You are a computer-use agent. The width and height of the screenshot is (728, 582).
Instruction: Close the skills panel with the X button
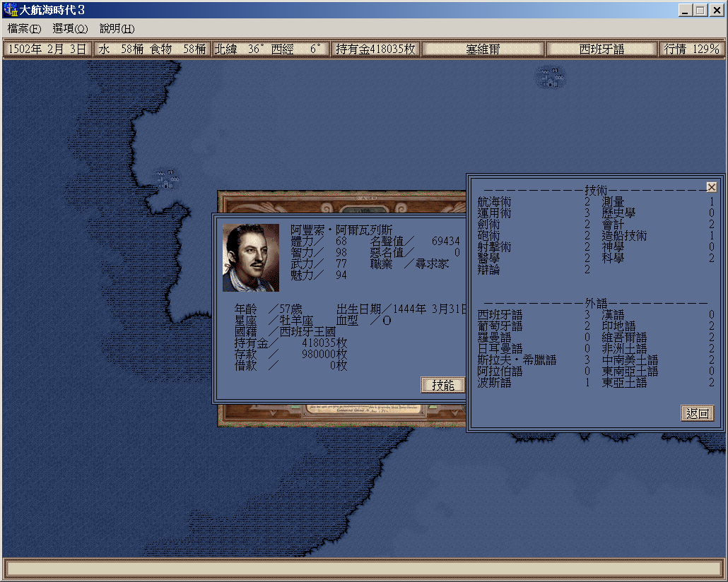pos(711,187)
